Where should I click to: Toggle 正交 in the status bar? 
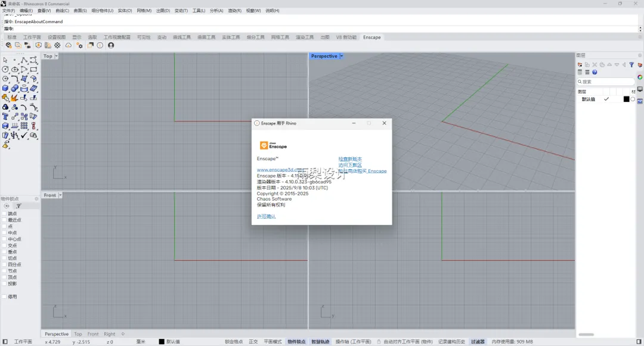click(x=253, y=341)
